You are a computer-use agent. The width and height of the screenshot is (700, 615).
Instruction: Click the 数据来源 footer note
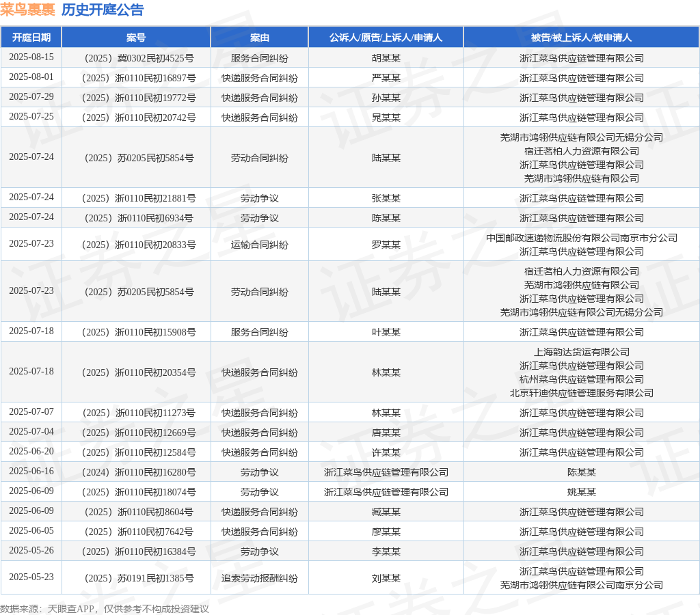pyautogui.click(x=105, y=609)
